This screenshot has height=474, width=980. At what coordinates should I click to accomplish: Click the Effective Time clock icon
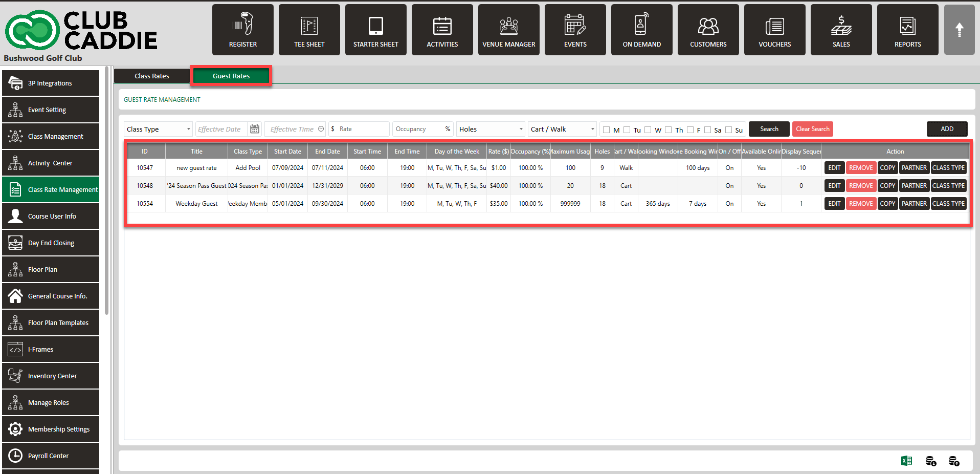pyautogui.click(x=321, y=129)
